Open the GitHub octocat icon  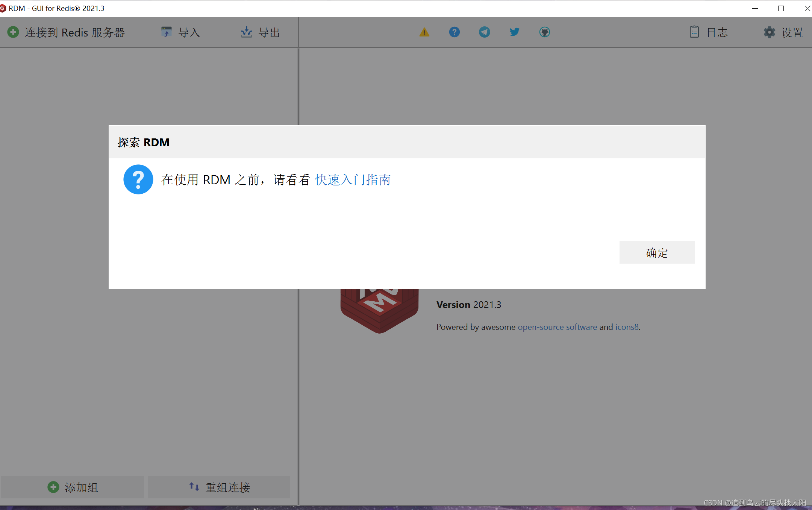[544, 32]
